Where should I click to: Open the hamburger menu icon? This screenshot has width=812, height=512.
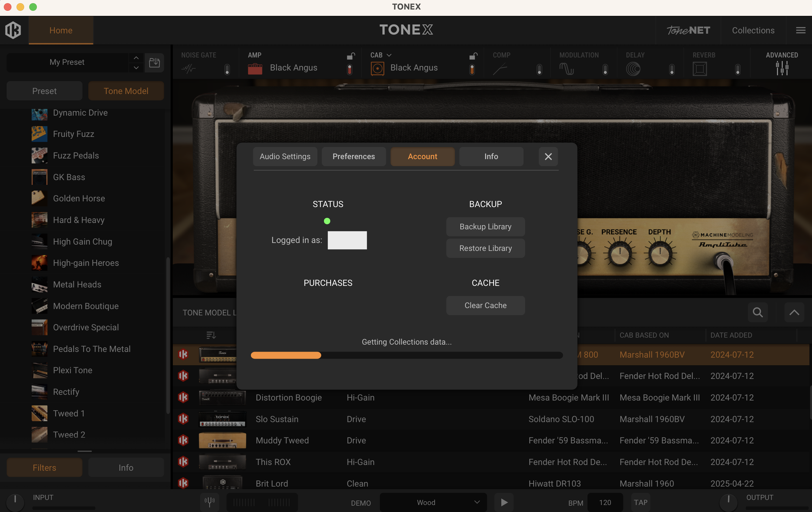point(801,30)
